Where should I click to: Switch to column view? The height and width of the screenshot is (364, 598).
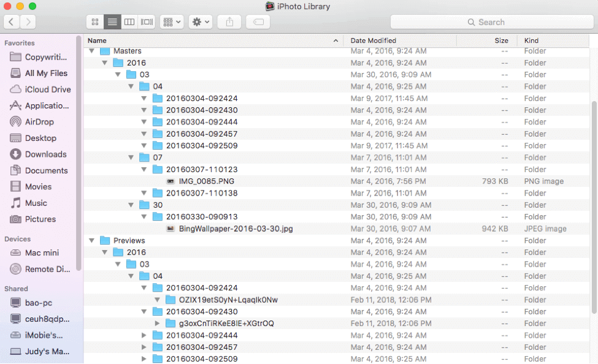[129, 22]
